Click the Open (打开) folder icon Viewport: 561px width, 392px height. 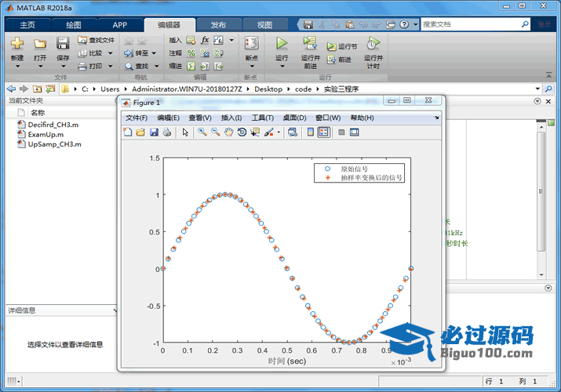pyautogui.click(x=40, y=44)
